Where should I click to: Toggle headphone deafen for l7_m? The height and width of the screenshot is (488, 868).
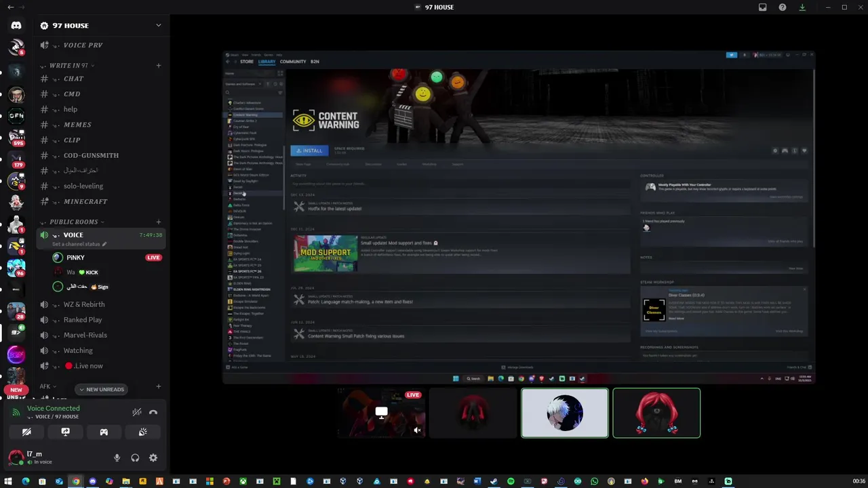(x=135, y=458)
